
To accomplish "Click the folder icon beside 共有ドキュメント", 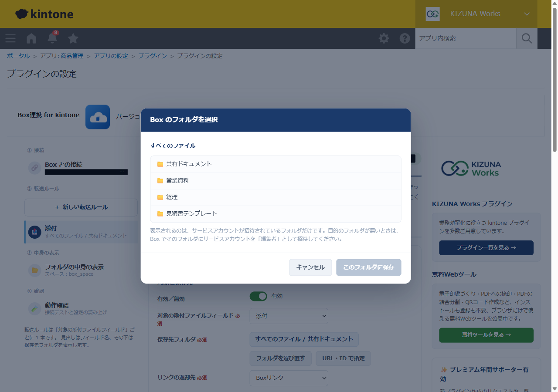I will tap(160, 164).
